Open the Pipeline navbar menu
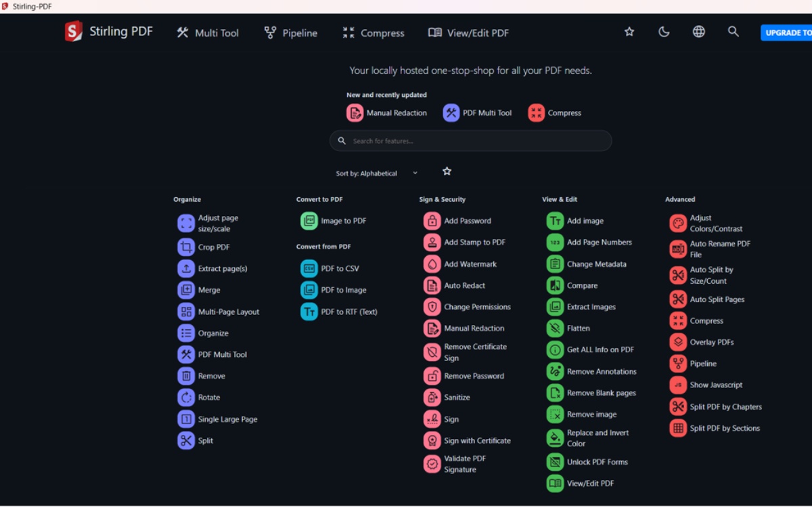Viewport: 812px width, 508px height. (290, 33)
